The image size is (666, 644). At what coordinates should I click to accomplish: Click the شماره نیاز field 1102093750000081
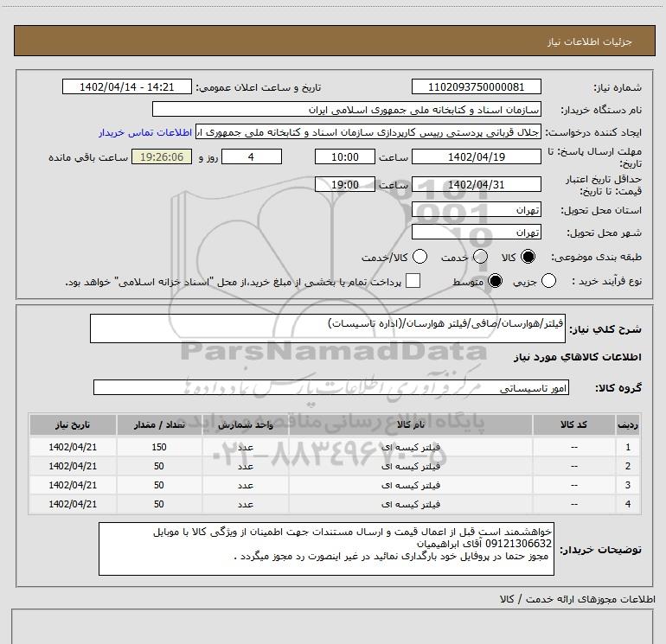click(476, 87)
